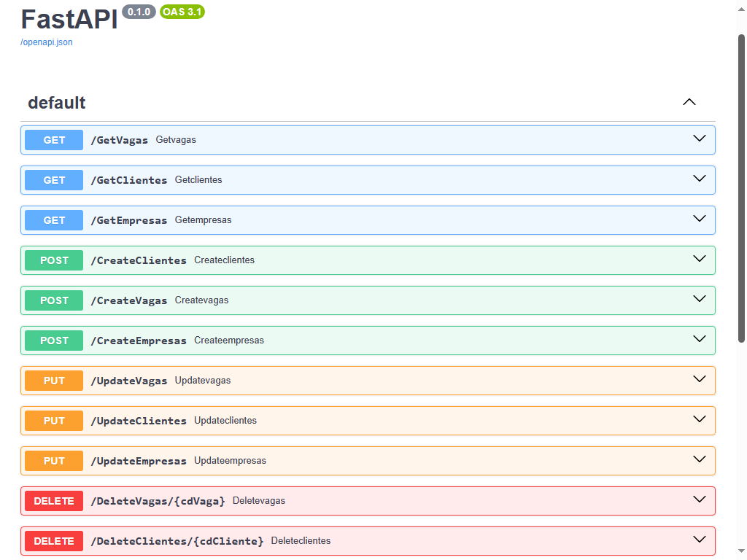Viewport: 747px width, 560px height.
Task: Click the Getvagas summary text
Action: (176, 139)
